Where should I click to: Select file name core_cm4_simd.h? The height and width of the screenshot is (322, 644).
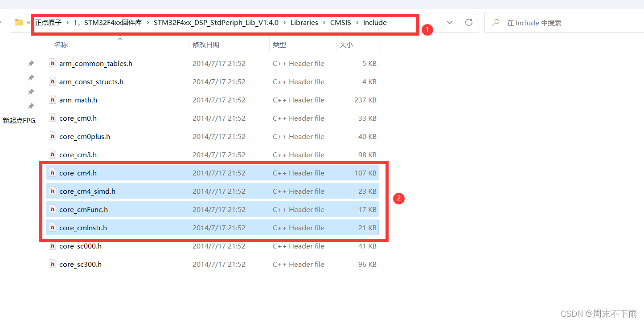pyautogui.click(x=87, y=192)
